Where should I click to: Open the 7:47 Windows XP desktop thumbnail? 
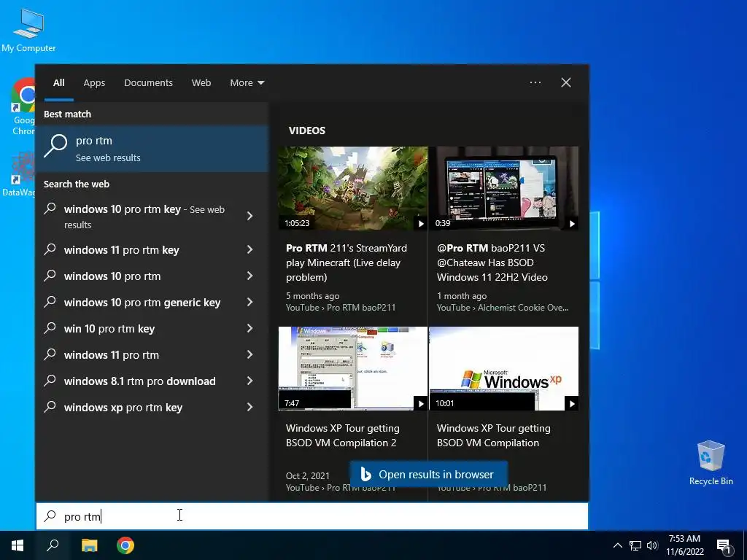353,368
